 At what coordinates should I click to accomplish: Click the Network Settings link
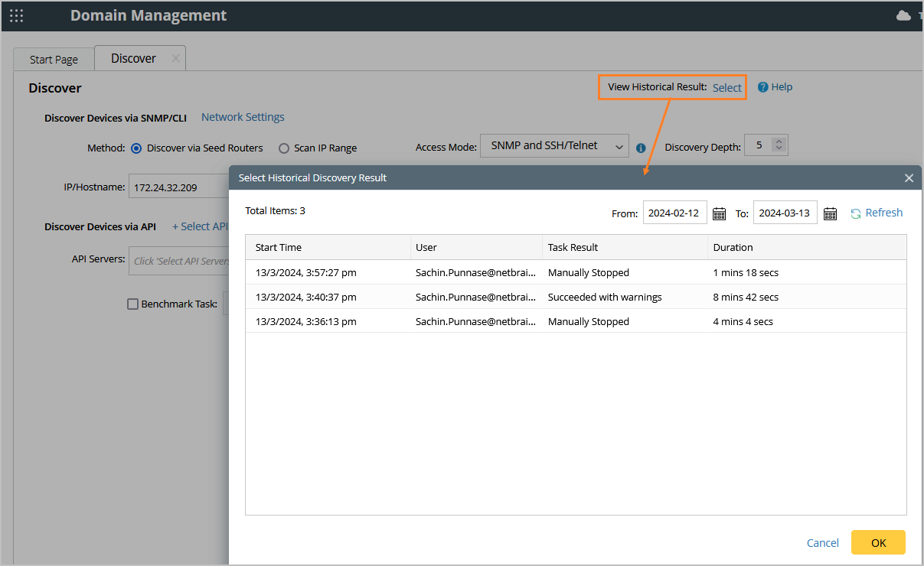(243, 117)
